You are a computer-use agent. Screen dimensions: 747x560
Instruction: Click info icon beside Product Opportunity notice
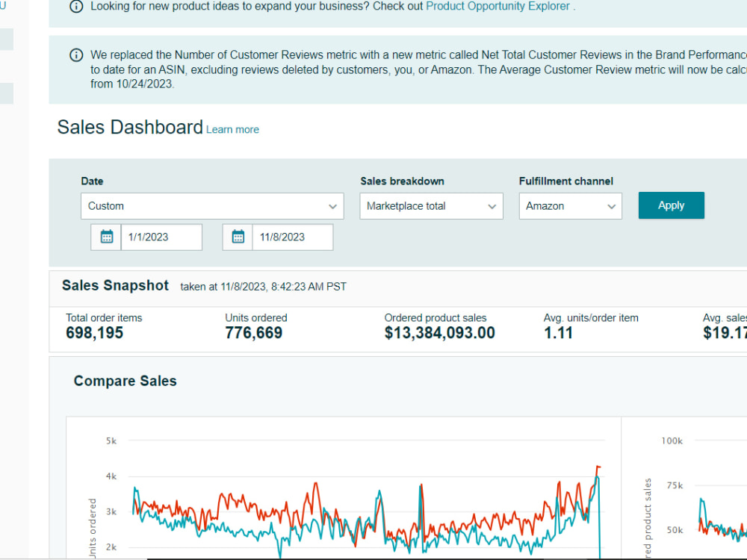pos(76,7)
